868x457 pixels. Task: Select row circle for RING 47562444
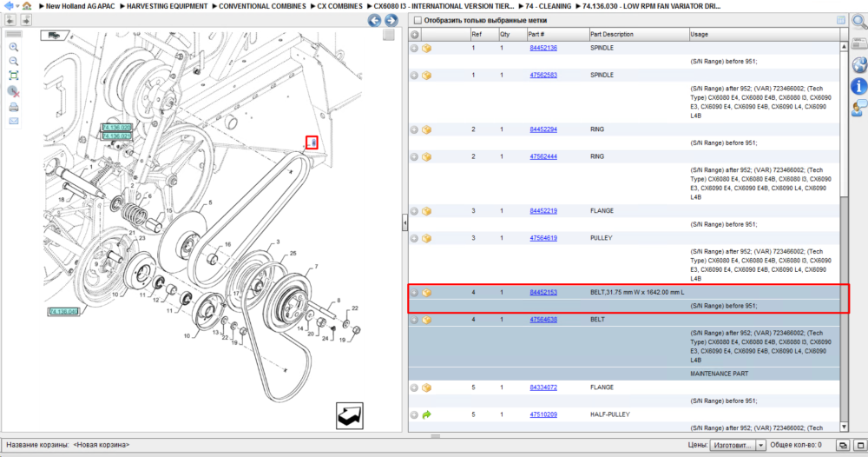point(414,156)
